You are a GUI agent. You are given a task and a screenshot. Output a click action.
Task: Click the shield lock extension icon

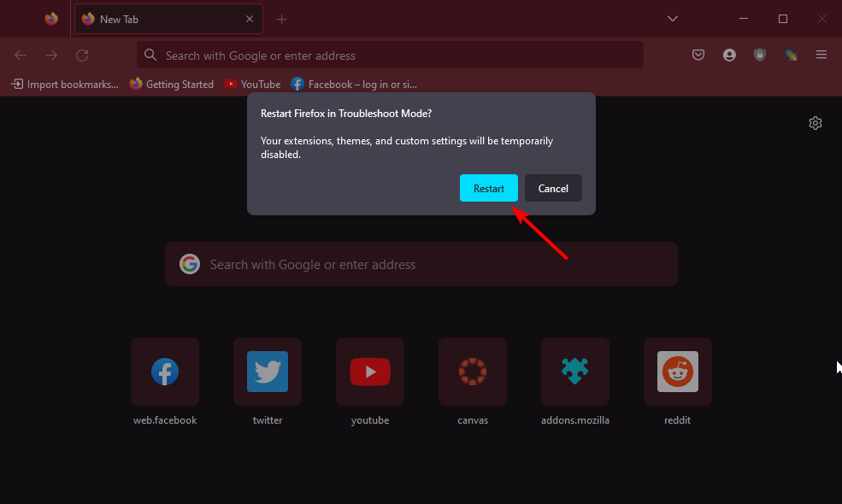(x=759, y=55)
